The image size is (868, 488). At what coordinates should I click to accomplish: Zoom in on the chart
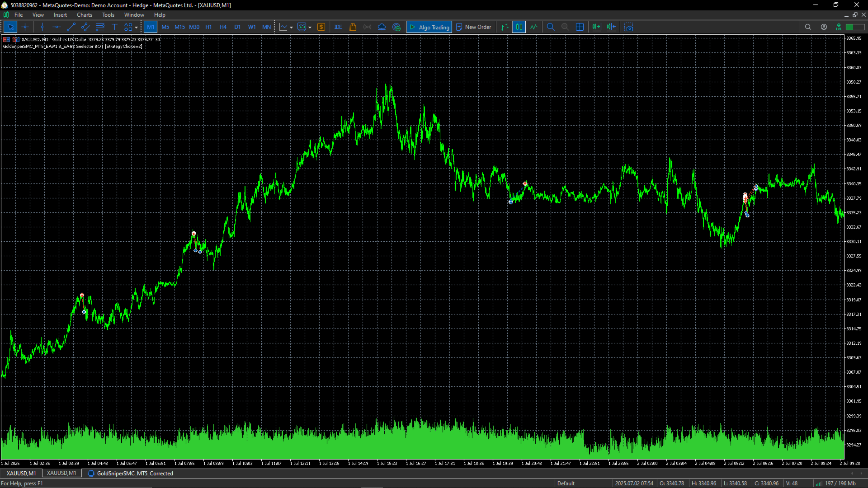pyautogui.click(x=551, y=27)
